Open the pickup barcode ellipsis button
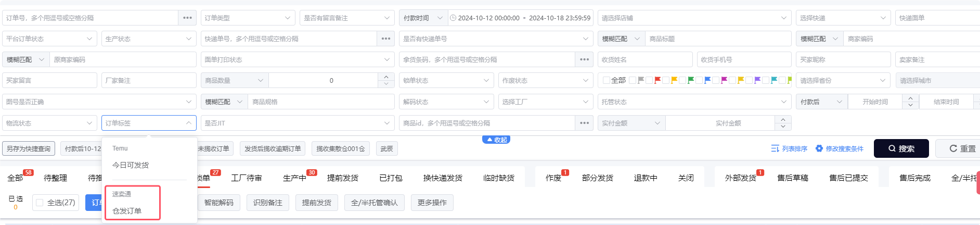980x225 pixels. pyautogui.click(x=584, y=59)
